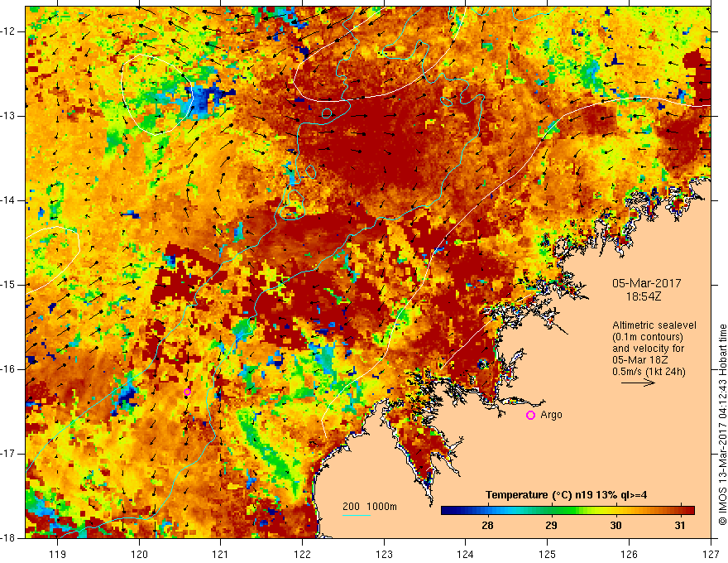Click the latitude label '-18'
Screen dimensions: 728x563
coord(9,538)
